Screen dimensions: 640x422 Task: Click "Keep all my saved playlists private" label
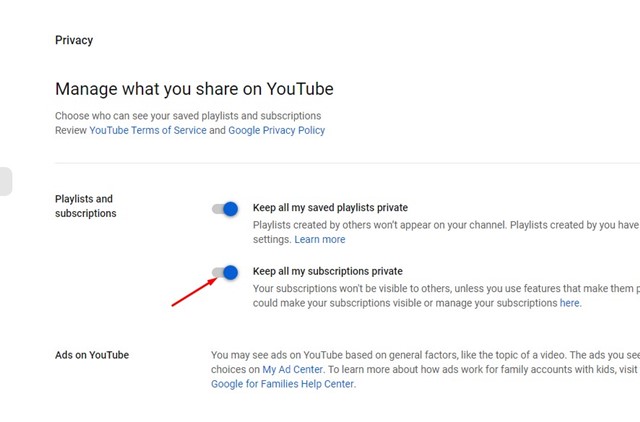coord(330,208)
